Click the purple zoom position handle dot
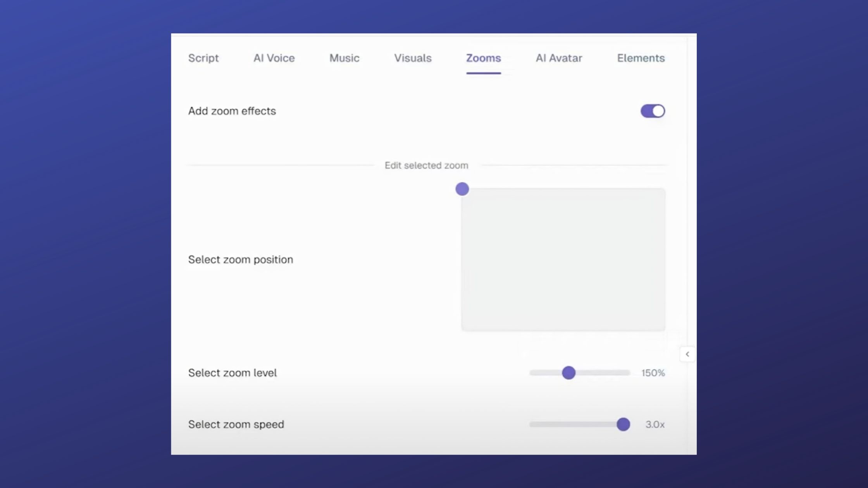 pyautogui.click(x=462, y=189)
